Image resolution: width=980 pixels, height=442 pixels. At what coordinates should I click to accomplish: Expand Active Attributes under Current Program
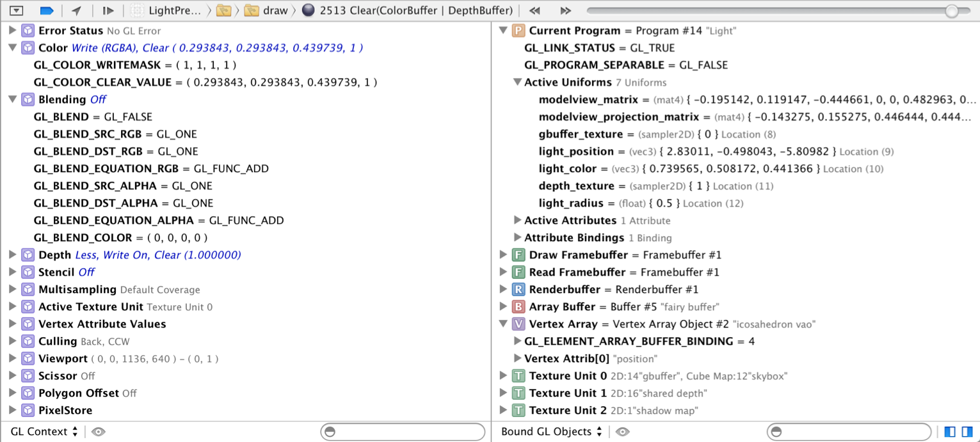[x=517, y=220]
